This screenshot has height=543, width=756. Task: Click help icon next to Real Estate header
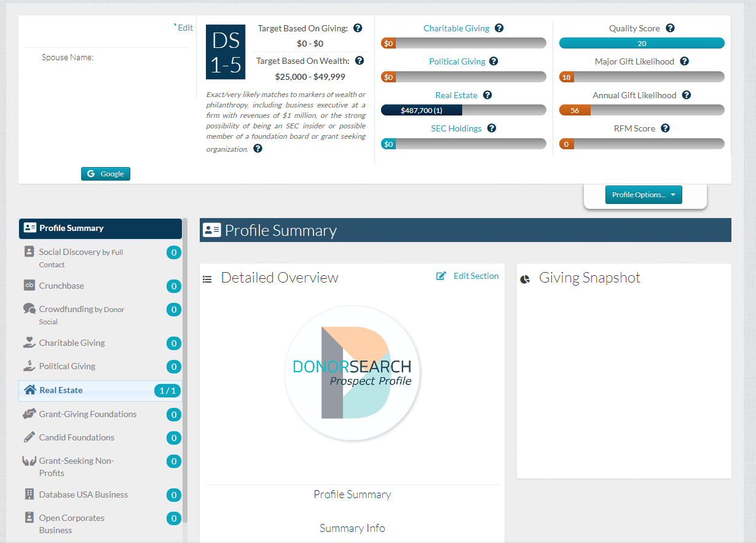click(x=487, y=95)
